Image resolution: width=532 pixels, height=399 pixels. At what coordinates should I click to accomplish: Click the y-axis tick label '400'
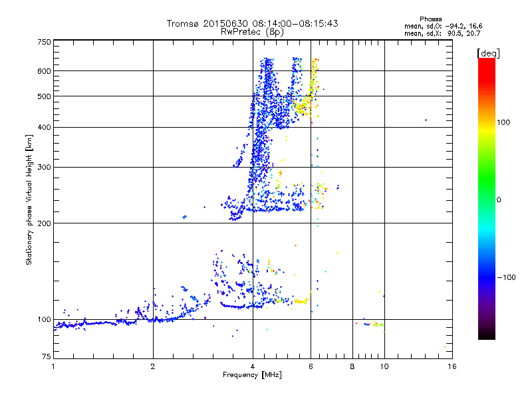coord(44,128)
